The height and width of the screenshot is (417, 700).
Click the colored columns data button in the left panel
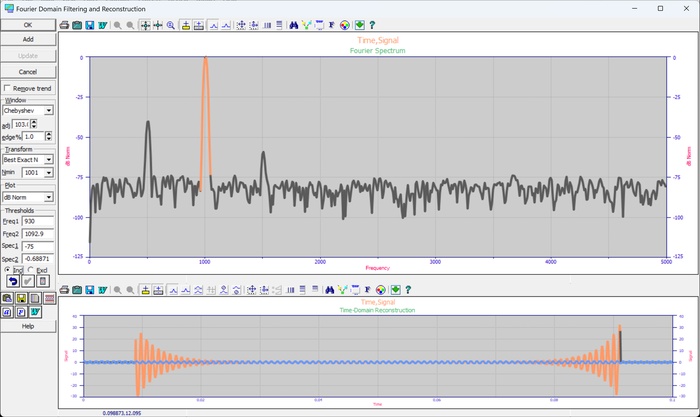35,298
